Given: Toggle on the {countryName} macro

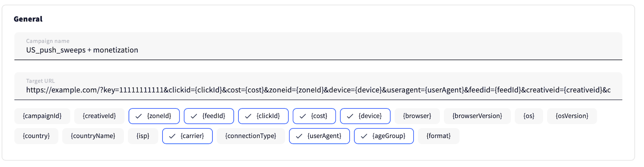Looking at the screenshot, I should (x=93, y=136).
